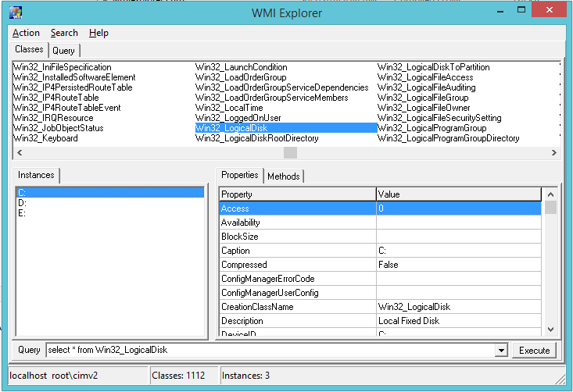Select the Win32_LogicalFileAuditing class
The width and height of the screenshot is (573, 392).
[427, 87]
